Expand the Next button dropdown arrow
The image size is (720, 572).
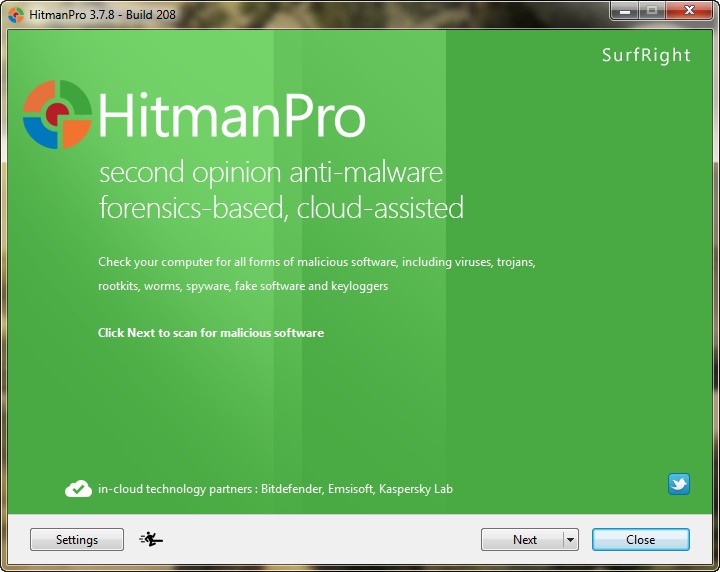click(x=570, y=540)
